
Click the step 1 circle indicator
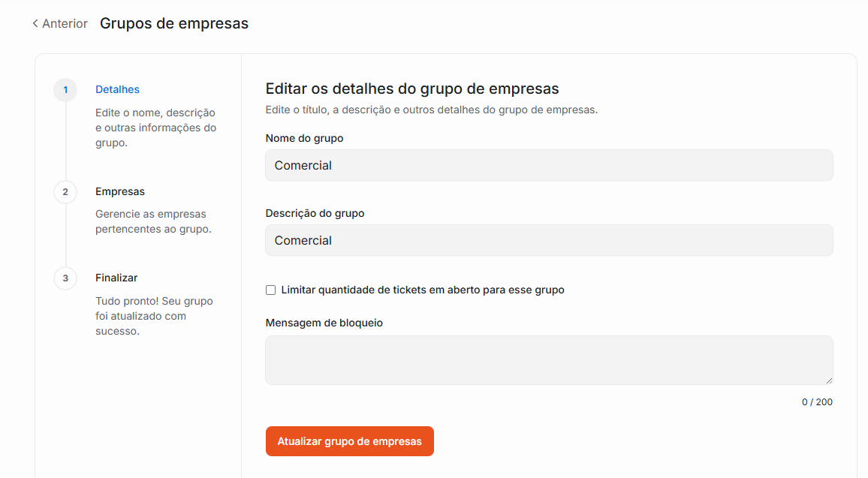click(x=65, y=90)
